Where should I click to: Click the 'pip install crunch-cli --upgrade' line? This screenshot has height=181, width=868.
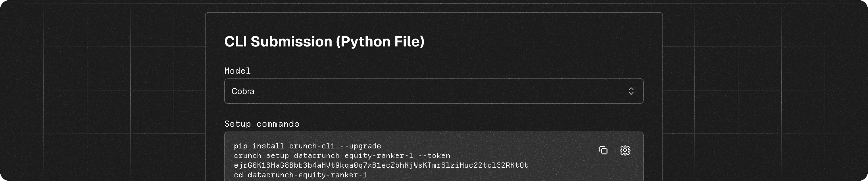pyautogui.click(x=307, y=146)
